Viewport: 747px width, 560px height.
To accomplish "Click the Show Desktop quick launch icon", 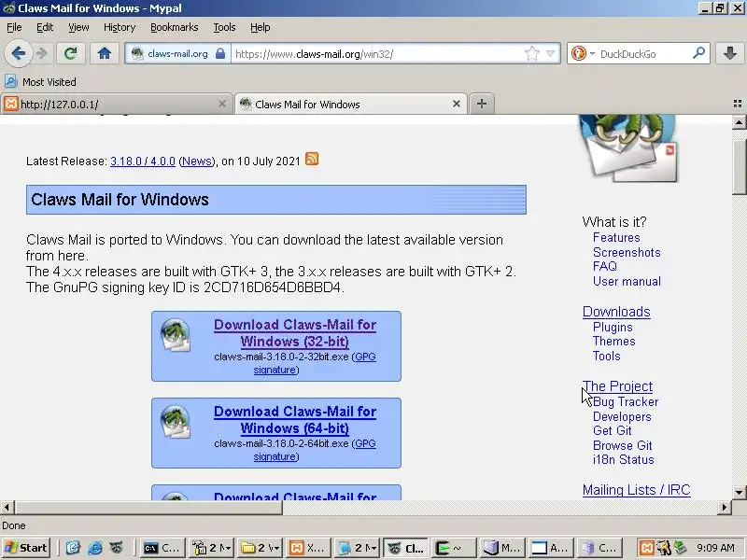I will click(x=73, y=548).
